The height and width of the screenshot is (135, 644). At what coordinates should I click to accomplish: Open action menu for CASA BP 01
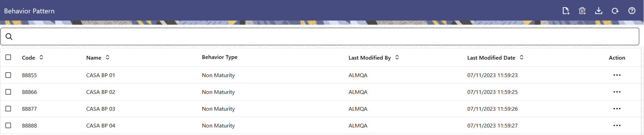pyautogui.click(x=617, y=75)
